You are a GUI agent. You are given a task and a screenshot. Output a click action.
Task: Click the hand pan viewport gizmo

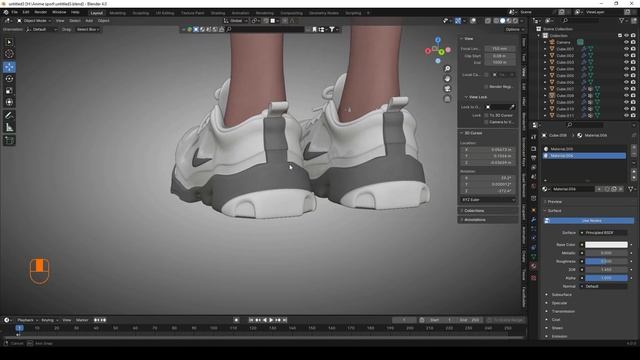447,79
